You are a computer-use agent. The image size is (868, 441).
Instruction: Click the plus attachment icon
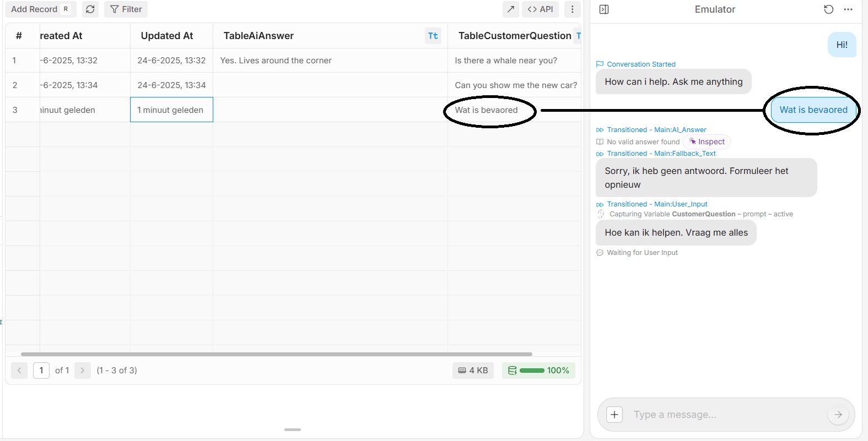pos(614,415)
